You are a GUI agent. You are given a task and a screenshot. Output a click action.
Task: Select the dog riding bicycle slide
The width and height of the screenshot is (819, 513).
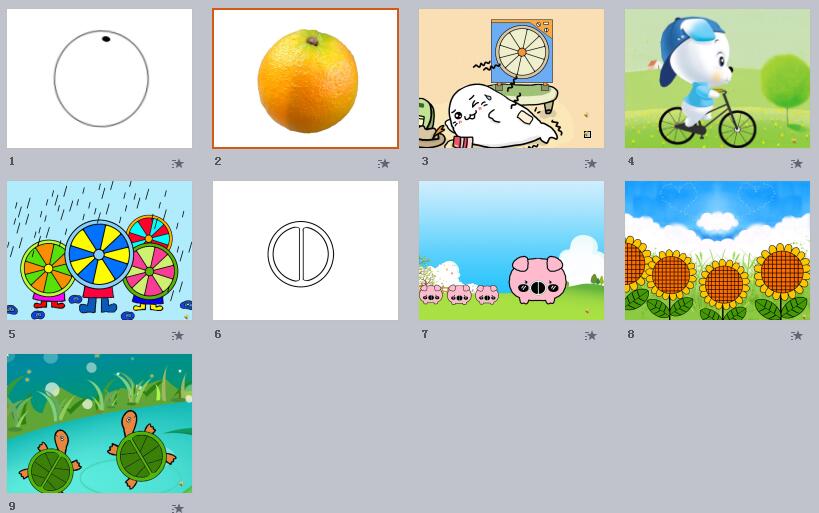(717, 78)
